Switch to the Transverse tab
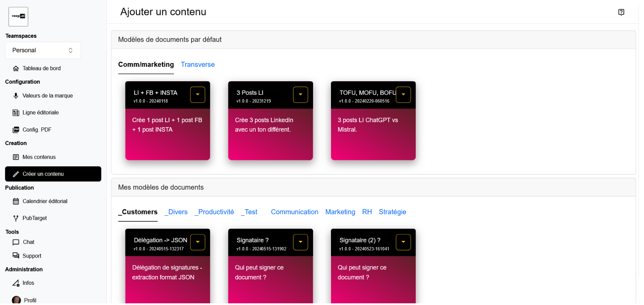 [x=198, y=65]
